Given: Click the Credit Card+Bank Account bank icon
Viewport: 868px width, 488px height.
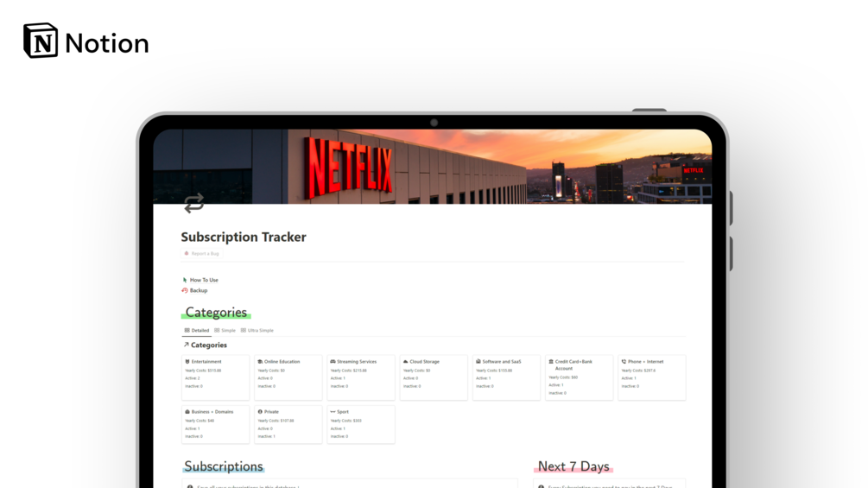Looking at the screenshot, I should (551, 361).
